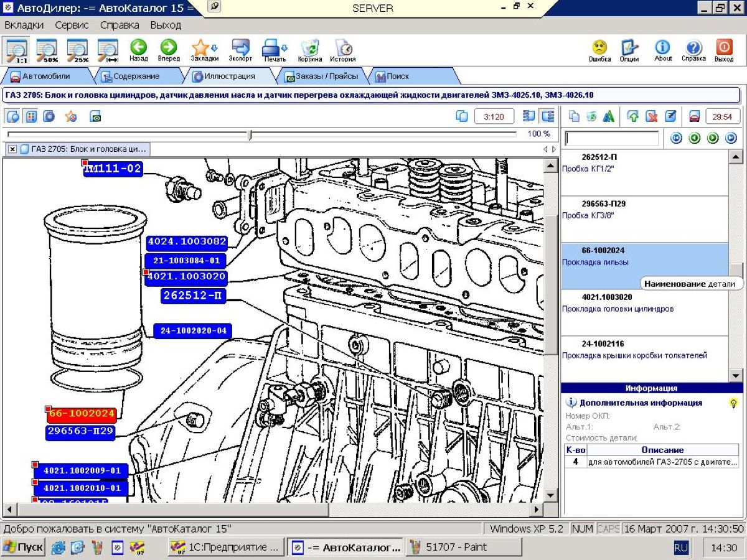The width and height of the screenshot is (747, 560).
Task: Click the copy icon in parts panel
Action: pos(575,116)
